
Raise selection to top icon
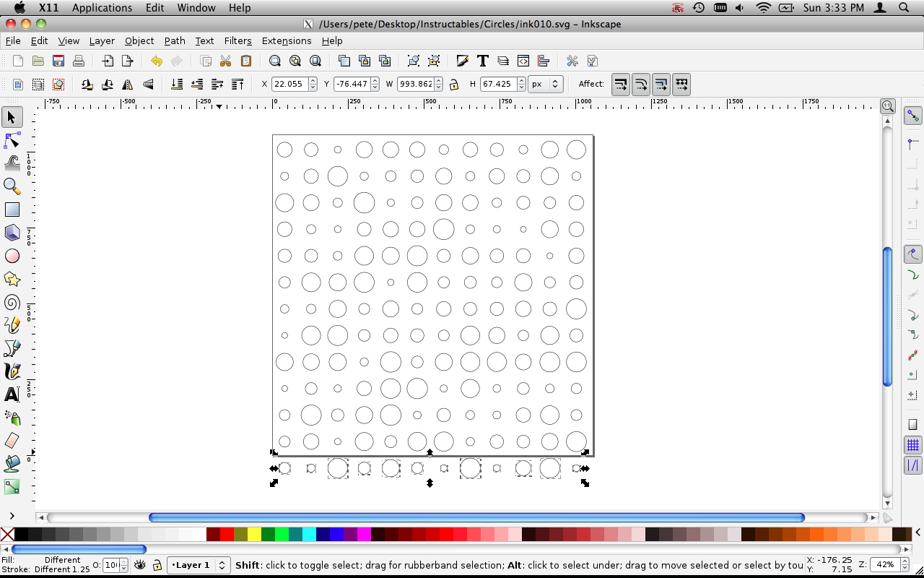(x=237, y=84)
